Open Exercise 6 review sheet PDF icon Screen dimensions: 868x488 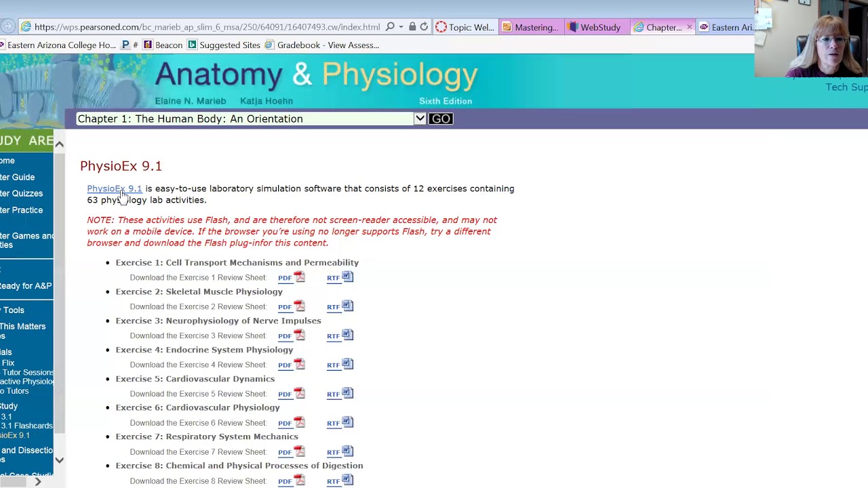pyautogui.click(x=299, y=422)
